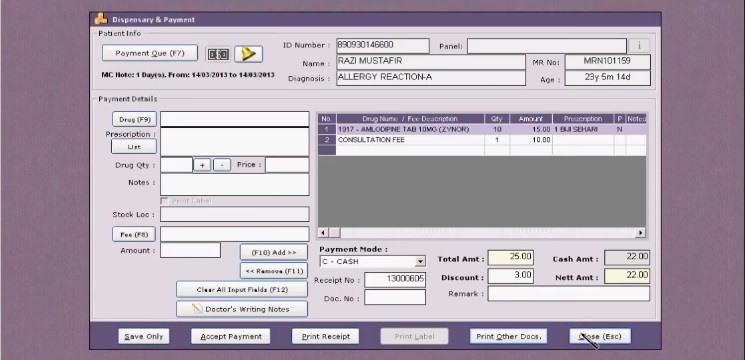Click the Notes text area
Viewport: 745px width, 360px height.
[235, 184]
